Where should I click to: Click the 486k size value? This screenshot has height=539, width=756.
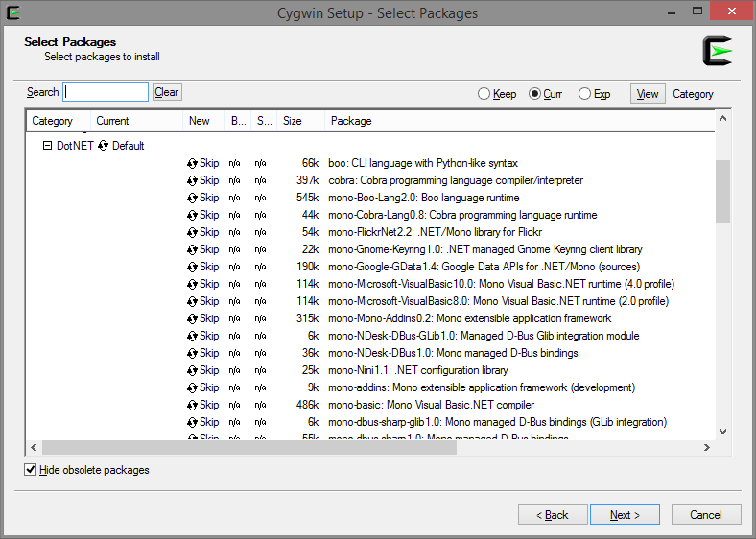pos(308,405)
